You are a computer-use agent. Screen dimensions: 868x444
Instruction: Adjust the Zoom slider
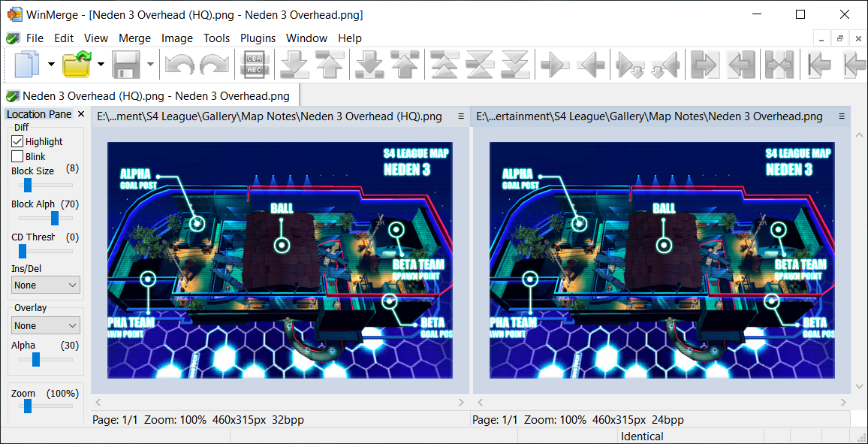tap(28, 406)
